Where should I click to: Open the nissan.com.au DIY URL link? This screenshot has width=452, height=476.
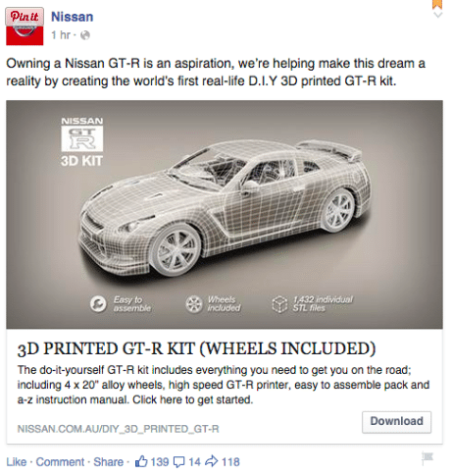[x=118, y=429]
